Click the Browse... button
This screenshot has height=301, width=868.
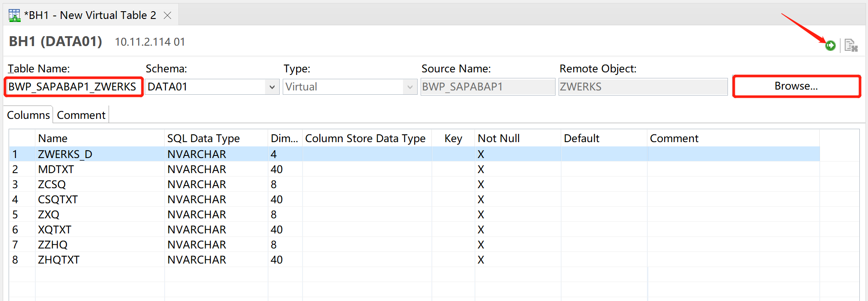coord(796,86)
